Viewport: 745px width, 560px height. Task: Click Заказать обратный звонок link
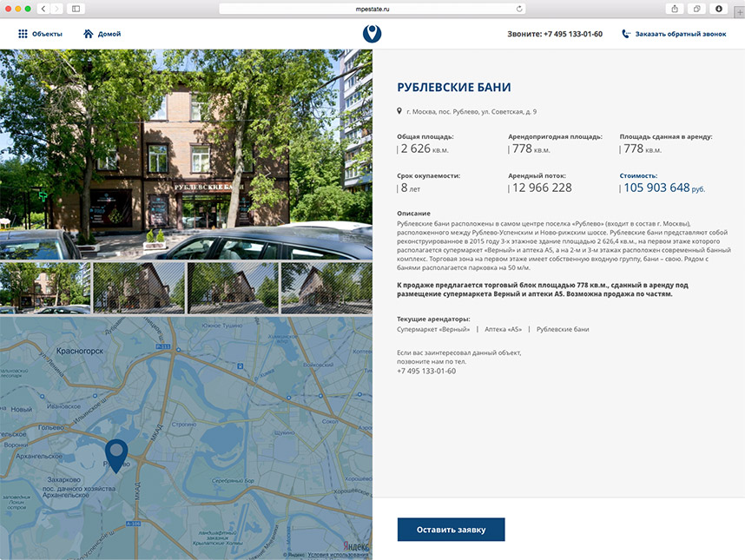(x=681, y=34)
